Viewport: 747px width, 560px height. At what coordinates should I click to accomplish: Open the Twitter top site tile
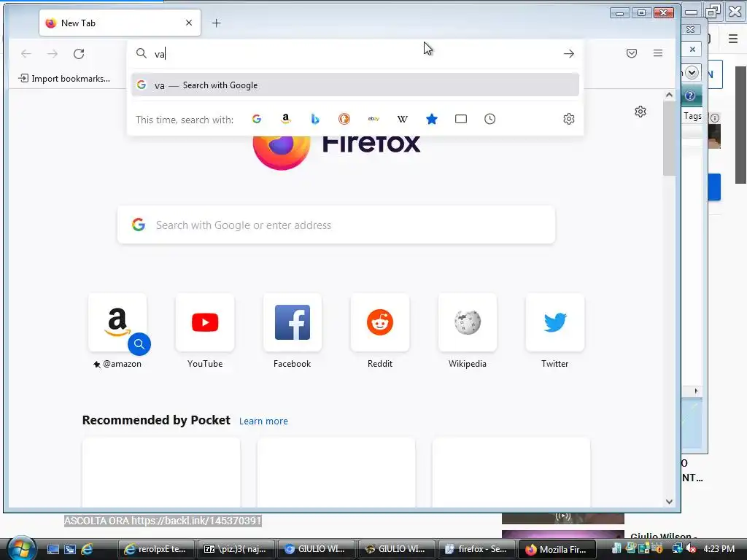[555, 322]
